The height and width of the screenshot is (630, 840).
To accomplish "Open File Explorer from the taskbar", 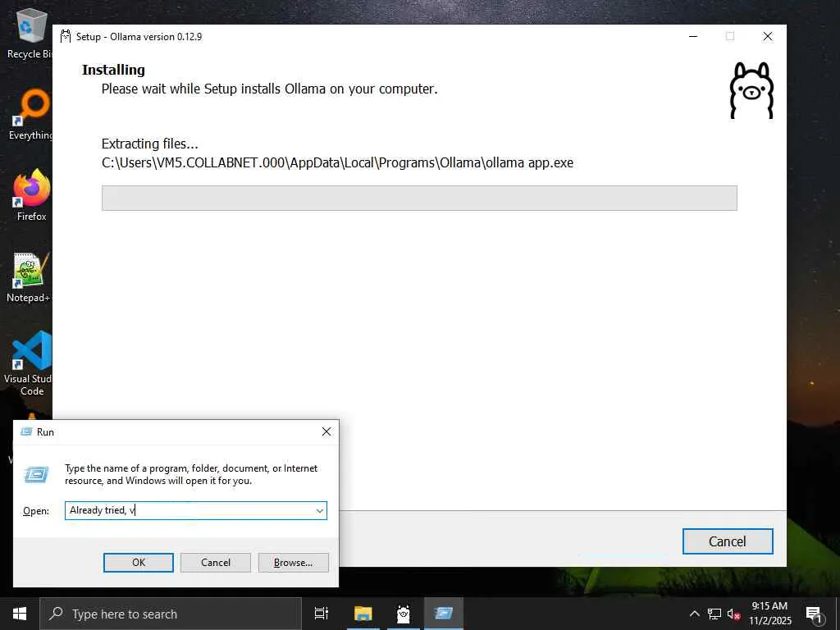I will coord(363,614).
